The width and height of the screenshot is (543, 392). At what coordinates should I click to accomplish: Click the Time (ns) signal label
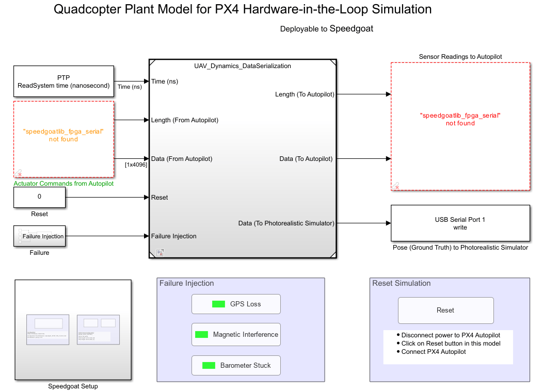point(130,87)
